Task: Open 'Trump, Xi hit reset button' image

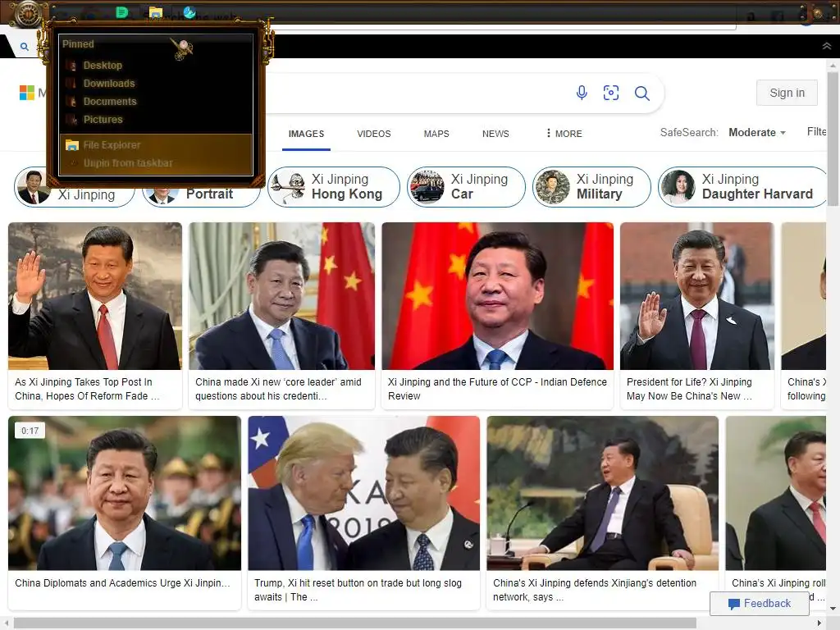Action: coord(363,493)
